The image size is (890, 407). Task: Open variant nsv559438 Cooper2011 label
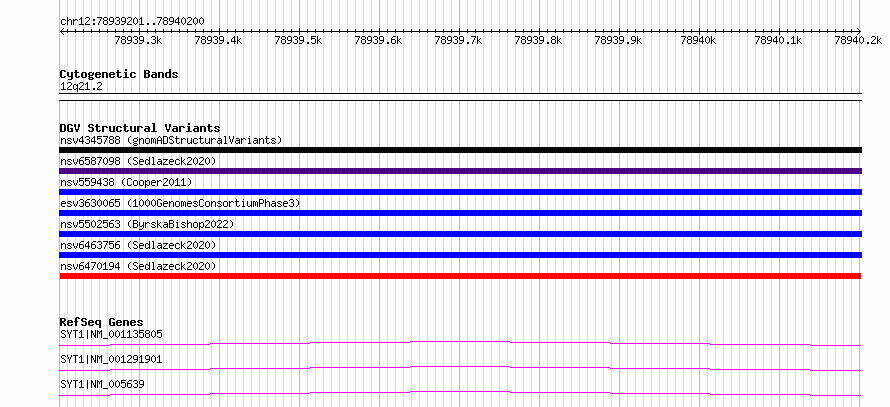(x=126, y=182)
